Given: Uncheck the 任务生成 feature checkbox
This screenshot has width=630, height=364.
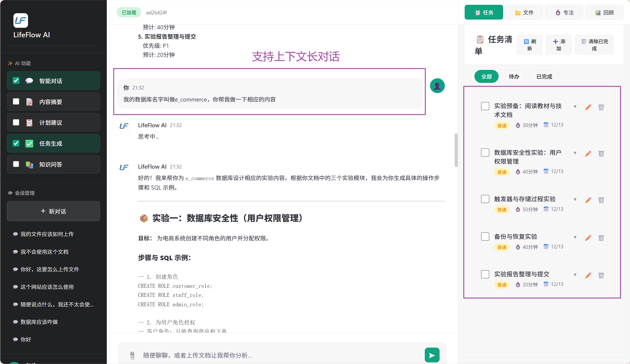Looking at the screenshot, I should (16, 143).
